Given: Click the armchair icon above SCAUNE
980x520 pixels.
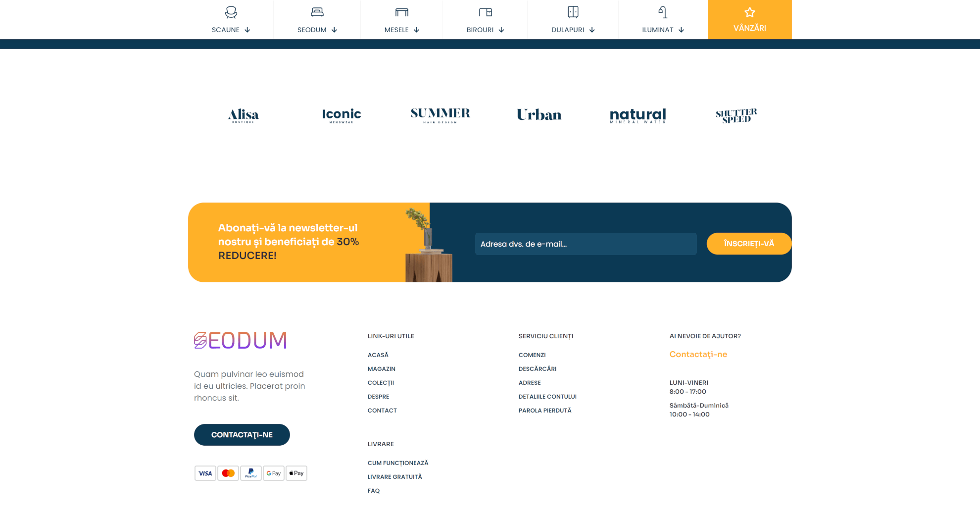Looking at the screenshot, I should tap(231, 12).
